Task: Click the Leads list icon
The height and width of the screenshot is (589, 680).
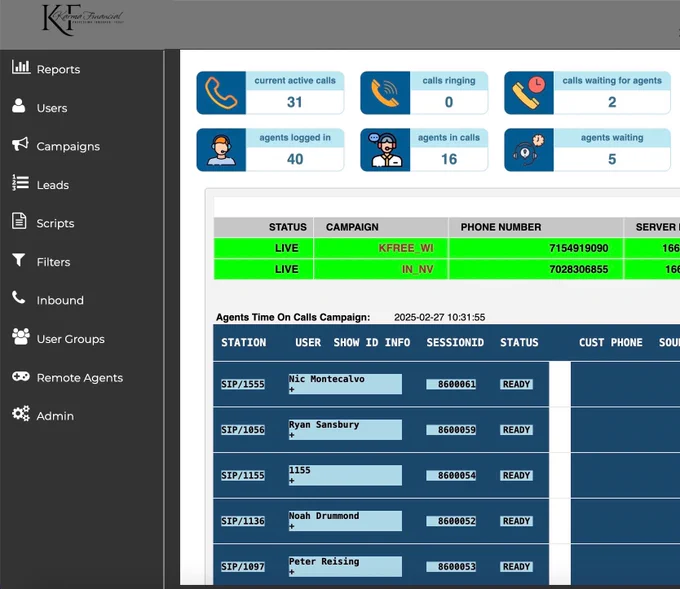Action: [20, 183]
